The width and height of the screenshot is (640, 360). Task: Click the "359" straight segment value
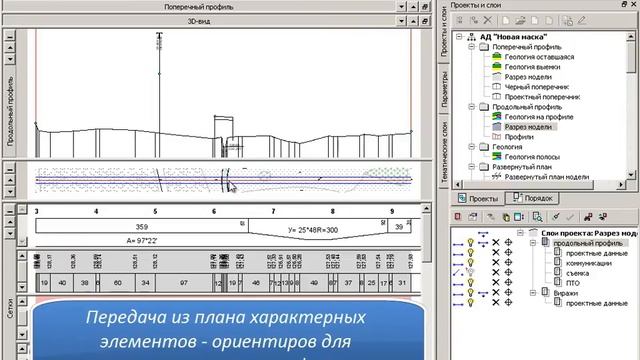[x=142, y=227]
